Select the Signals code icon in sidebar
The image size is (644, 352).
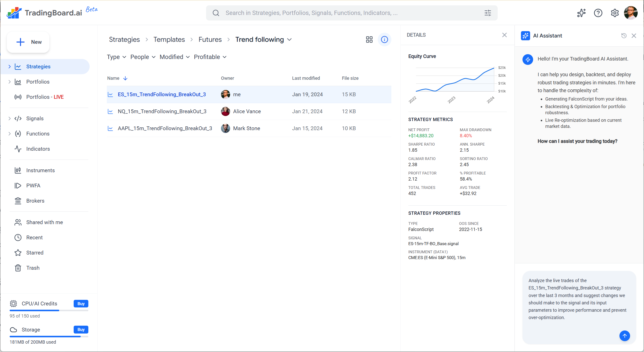pyautogui.click(x=18, y=118)
